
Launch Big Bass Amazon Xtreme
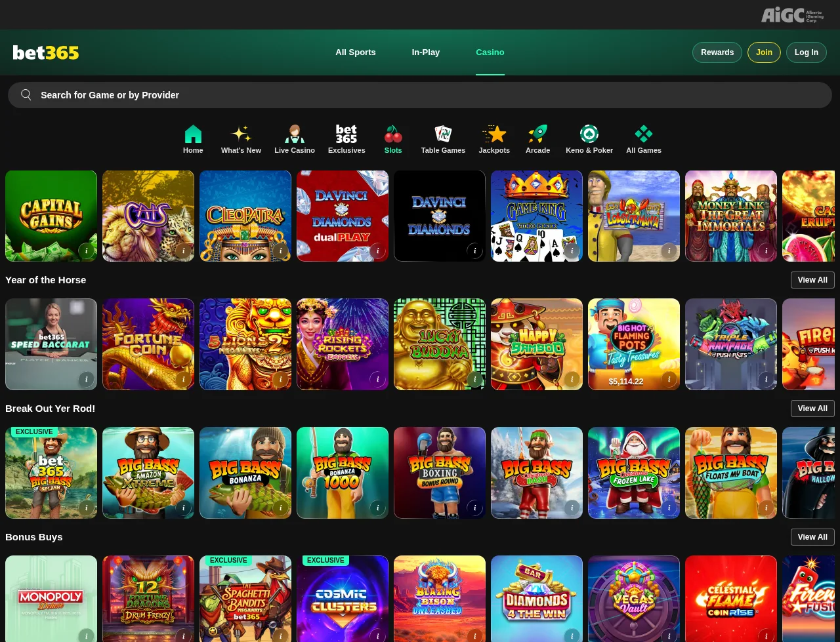148,473
